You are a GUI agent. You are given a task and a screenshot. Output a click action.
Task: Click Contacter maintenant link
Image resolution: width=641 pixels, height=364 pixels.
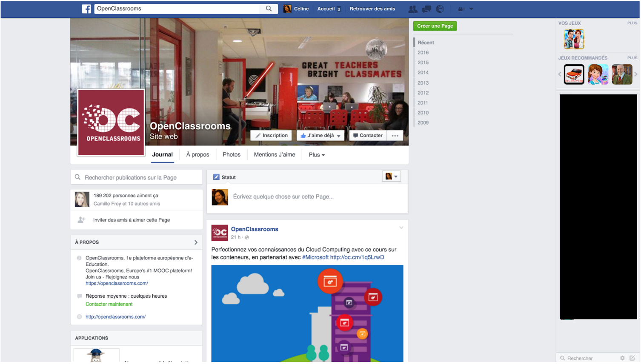pos(109,304)
